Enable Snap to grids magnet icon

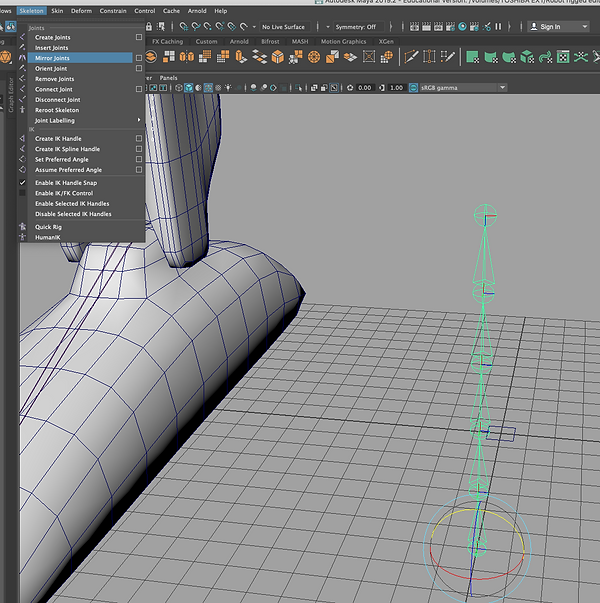point(184,27)
